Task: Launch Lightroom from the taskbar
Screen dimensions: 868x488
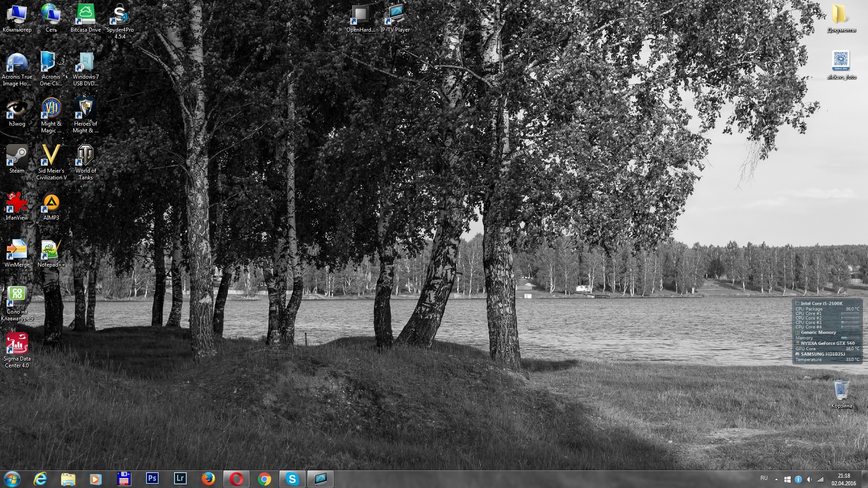Action: click(180, 479)
